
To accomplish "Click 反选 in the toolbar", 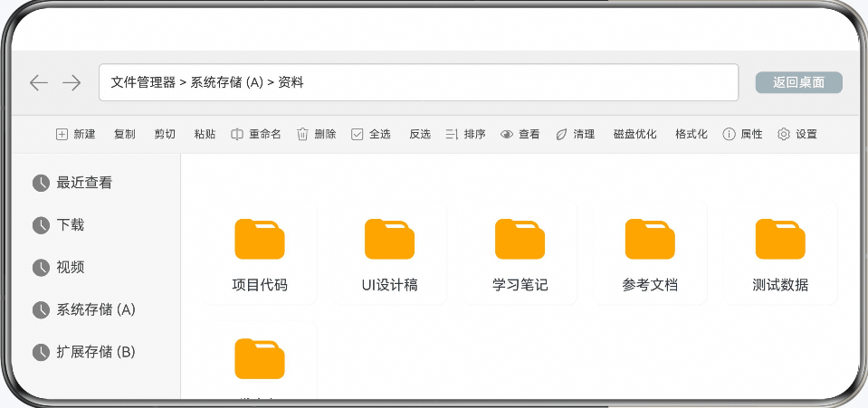I will pos(420,134).
